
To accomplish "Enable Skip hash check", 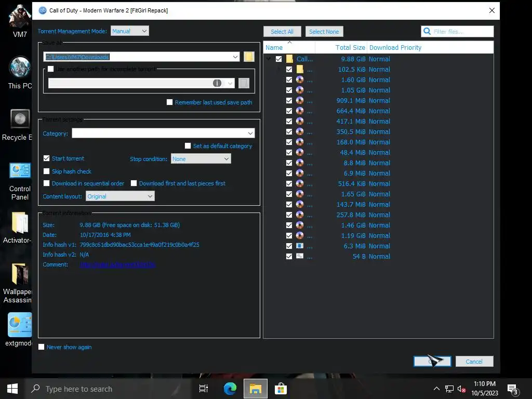I will (x=46, y=171).
